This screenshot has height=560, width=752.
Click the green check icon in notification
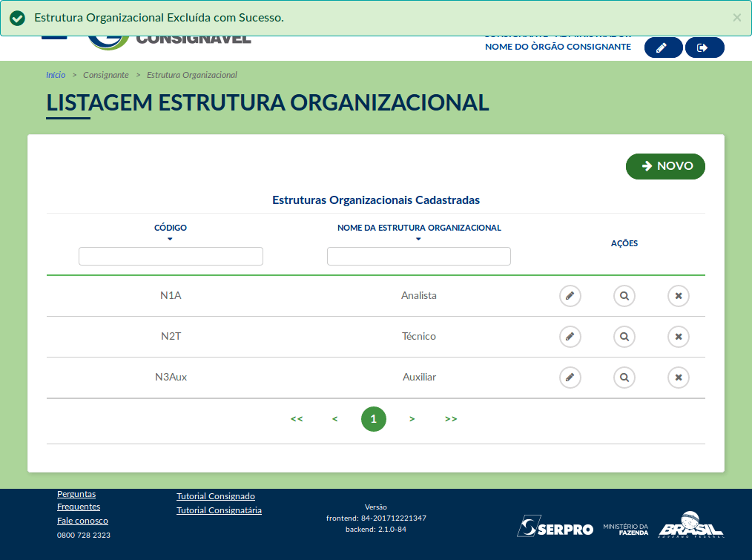click(x=17, y=19)
